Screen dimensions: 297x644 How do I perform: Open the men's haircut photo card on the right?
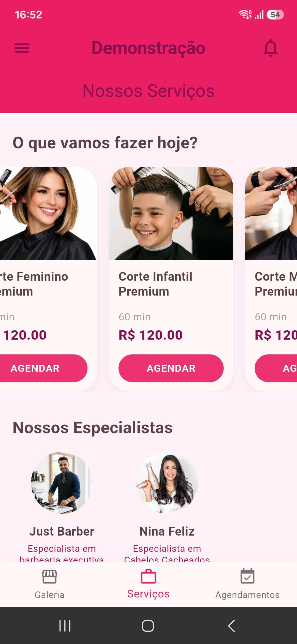(271, 213)
